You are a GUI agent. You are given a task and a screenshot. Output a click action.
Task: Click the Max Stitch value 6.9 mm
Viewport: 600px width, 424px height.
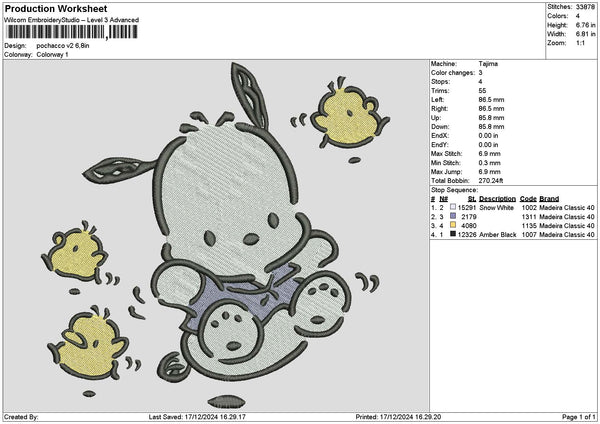pyautogui.click(x=489, y=154)
